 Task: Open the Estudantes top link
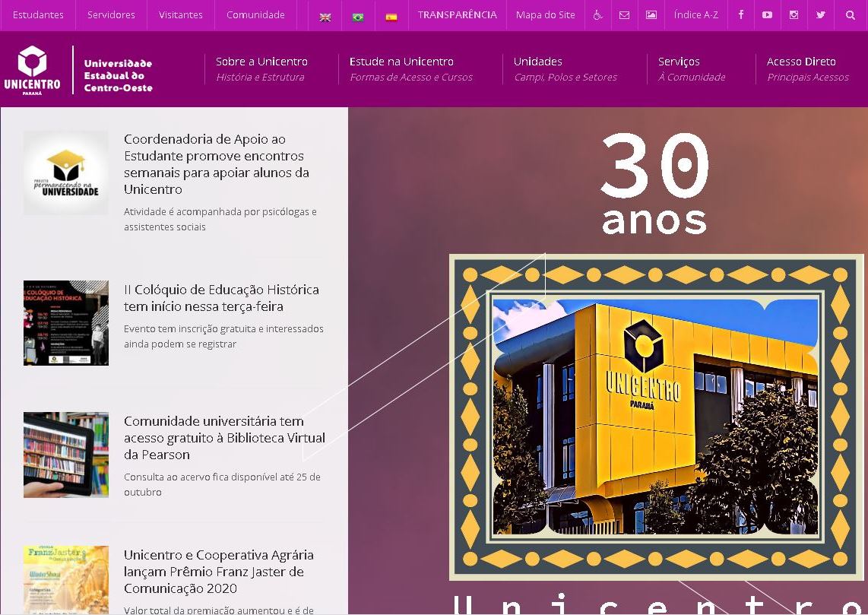(38, 15)
